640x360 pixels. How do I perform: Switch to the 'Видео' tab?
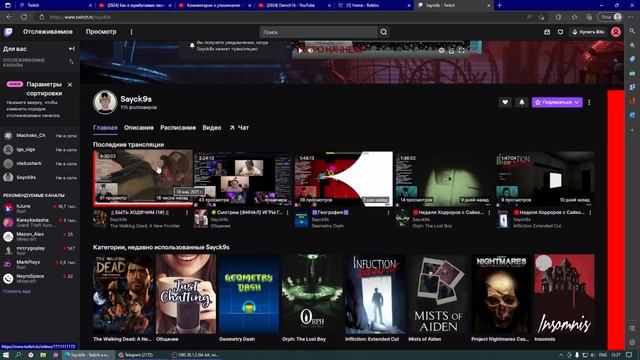coord(212,128)
